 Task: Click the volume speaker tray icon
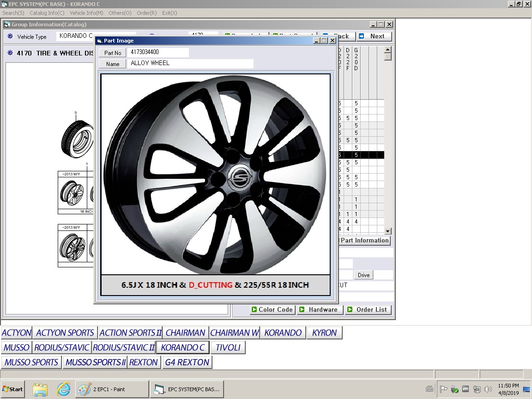coord(488,389)
